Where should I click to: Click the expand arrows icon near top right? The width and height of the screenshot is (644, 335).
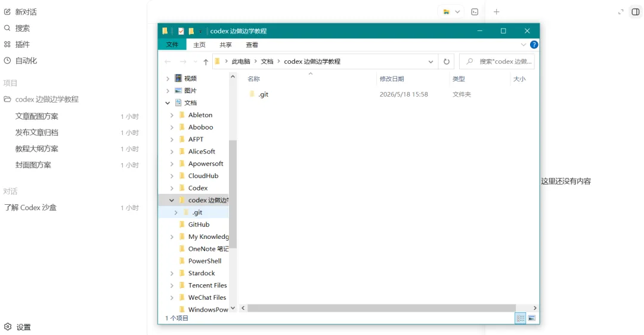(621, 12)
